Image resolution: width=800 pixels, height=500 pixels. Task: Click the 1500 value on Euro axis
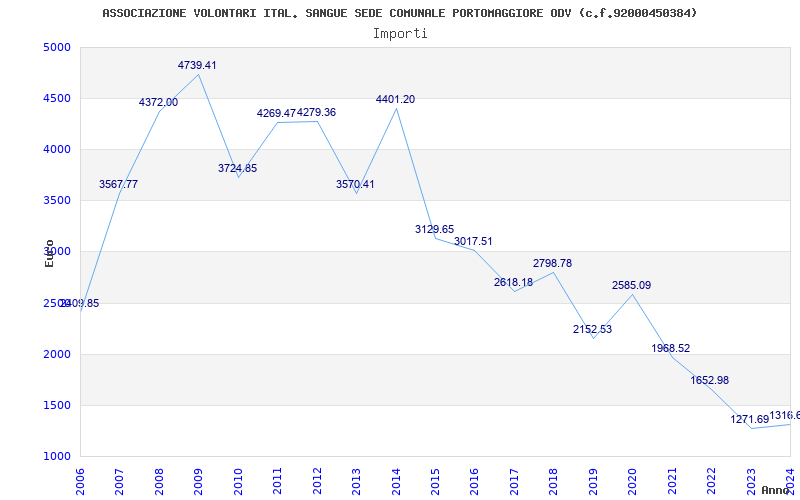(57, 406)
